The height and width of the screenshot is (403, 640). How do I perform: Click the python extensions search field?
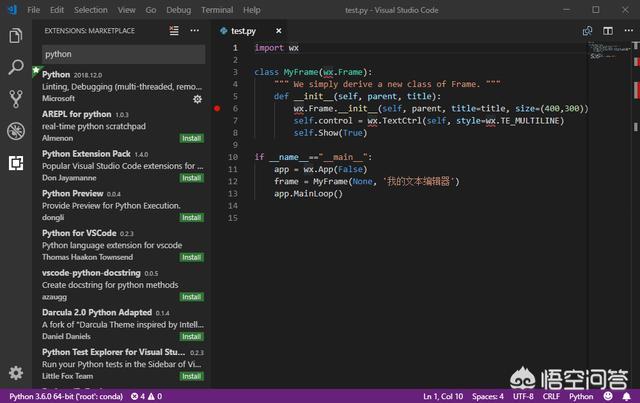(x=123, y=54)
